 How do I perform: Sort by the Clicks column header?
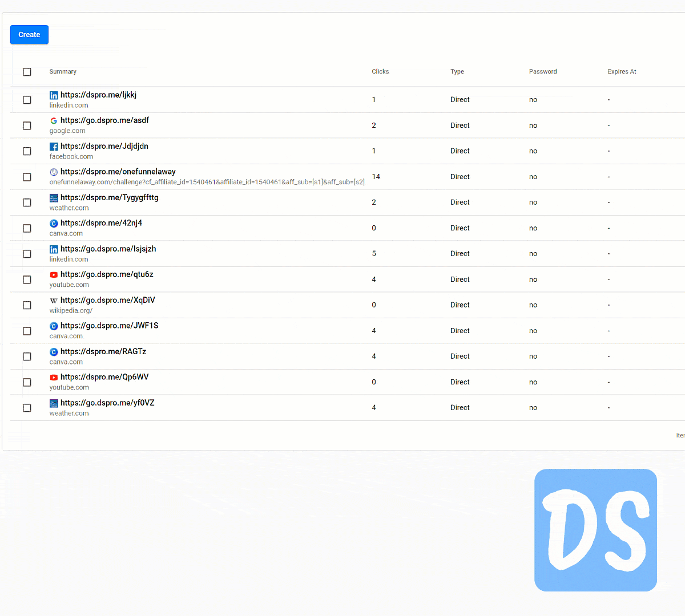coord(380,72)
